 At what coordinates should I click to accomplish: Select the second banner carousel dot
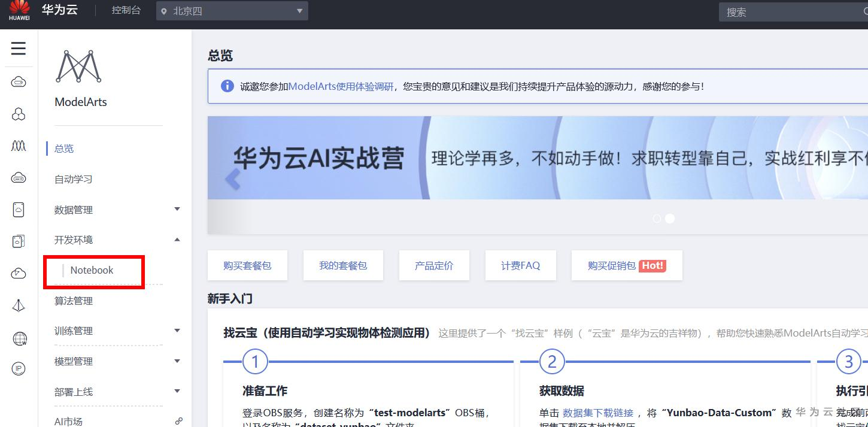670,219
